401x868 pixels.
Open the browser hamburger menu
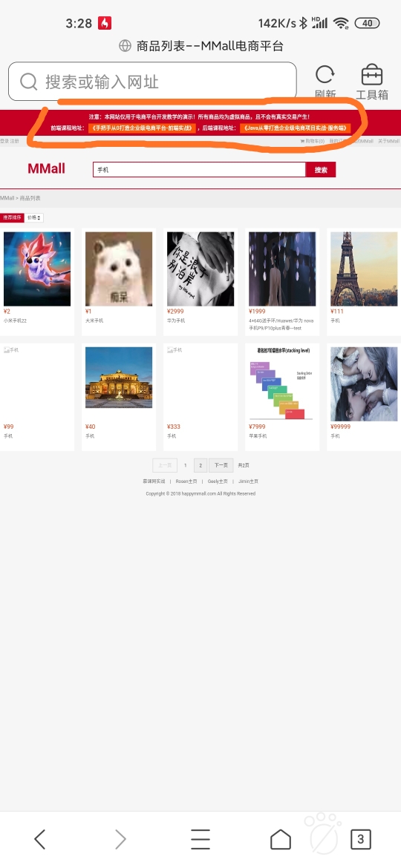pyautogui.click(x=200, y=839)
